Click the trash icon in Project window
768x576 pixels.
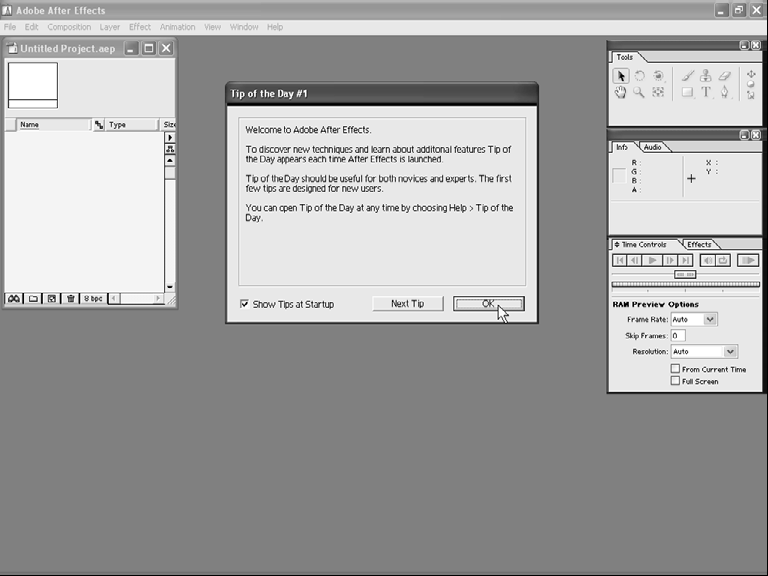[x=70, y=298]
